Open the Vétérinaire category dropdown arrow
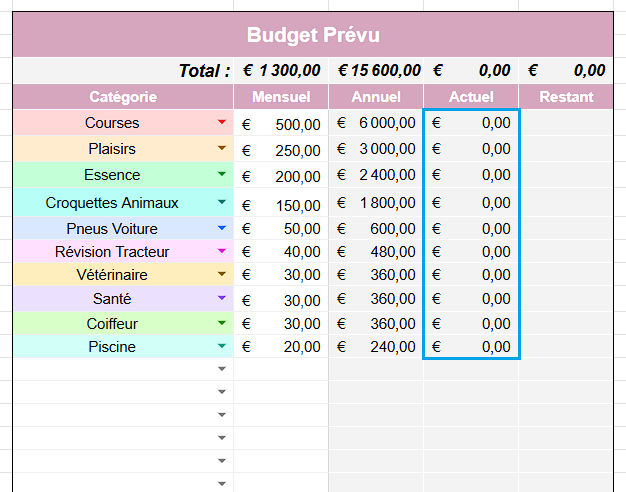This screenshot has width=626, height=492. (222, 274)
